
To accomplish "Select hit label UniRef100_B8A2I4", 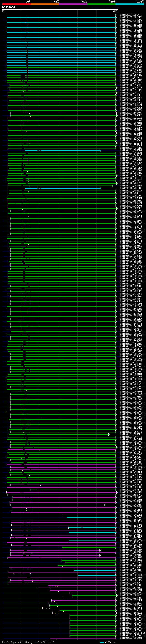I will pos(131,42).
